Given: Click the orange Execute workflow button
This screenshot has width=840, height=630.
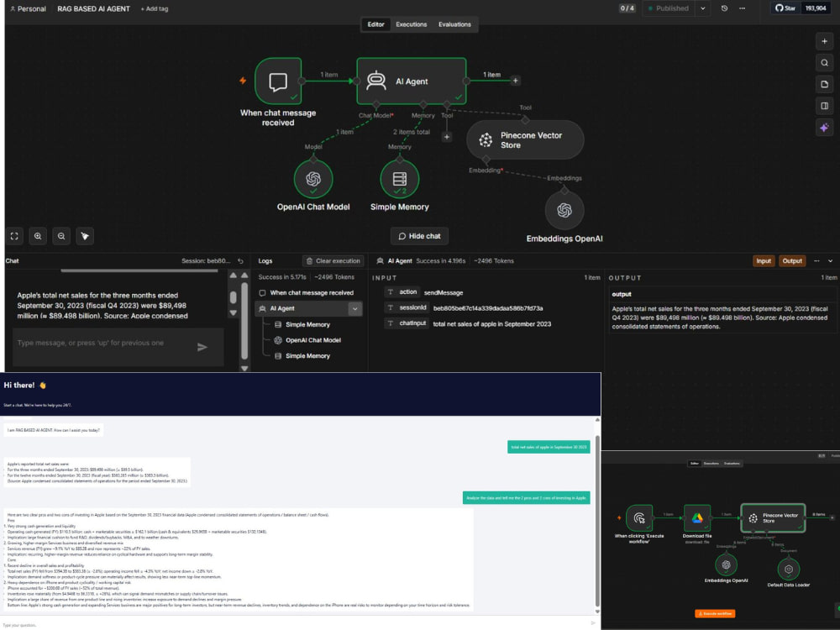Looking at the screenshot, I should [x=715, y=614].
